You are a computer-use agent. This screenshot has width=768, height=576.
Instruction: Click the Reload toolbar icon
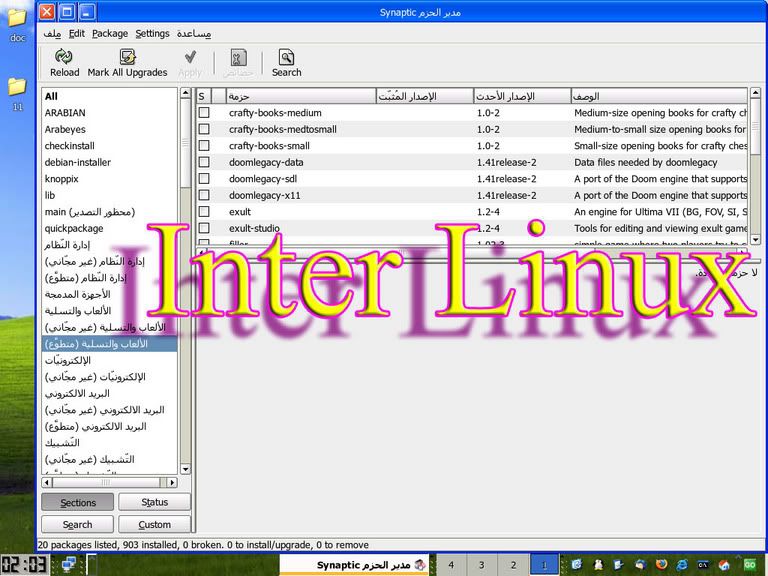coord(64,57)
